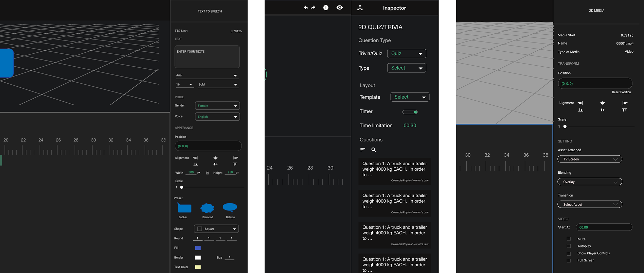Click align vertical middle icon in Text to Speech panel
Screen dimensions: 644x273
coord(215,164)
